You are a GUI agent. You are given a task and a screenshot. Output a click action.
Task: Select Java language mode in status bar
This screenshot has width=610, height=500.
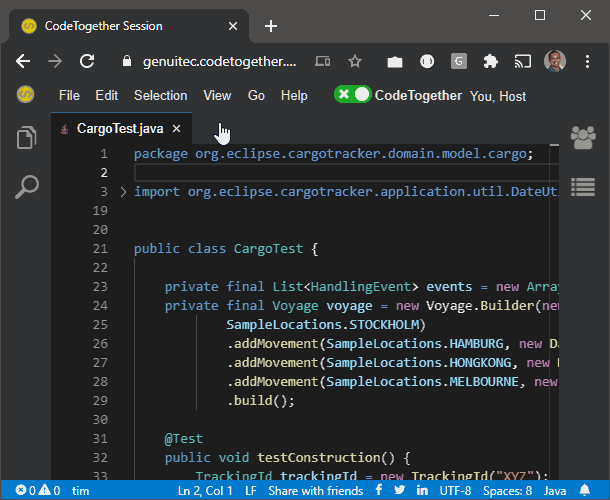coord(555,491)
